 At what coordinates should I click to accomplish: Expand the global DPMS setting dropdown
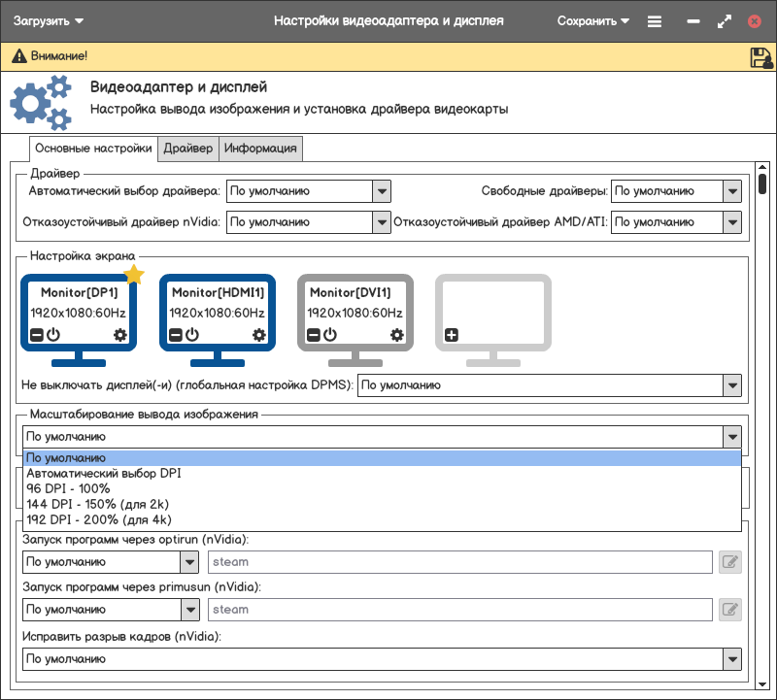(x=732, y=385)
